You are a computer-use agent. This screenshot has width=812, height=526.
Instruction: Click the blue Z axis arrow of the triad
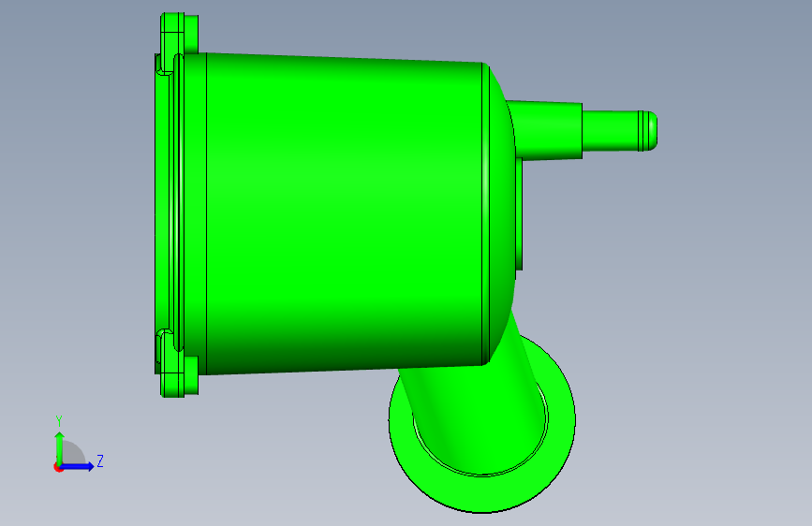pos(78,466)
